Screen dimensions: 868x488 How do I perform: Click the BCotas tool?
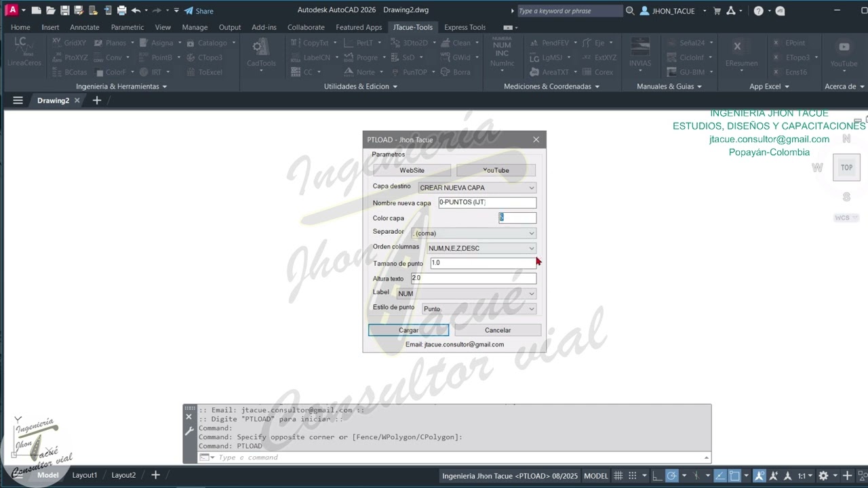point(69,72)
